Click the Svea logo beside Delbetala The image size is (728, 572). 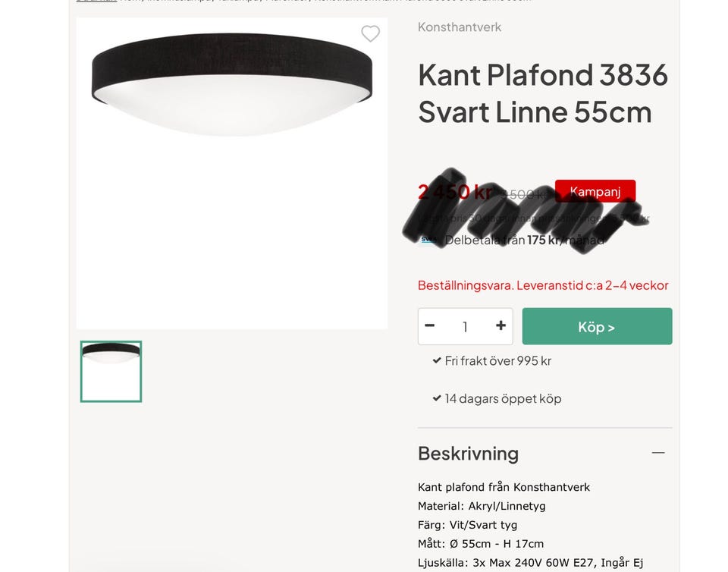pos(428,240)
